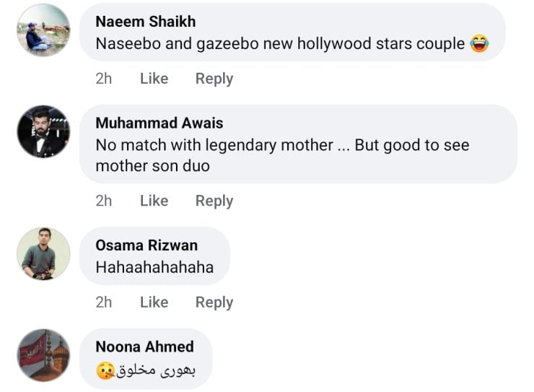The width and height of the screenshot is (534, 392).
Task: Reply to Naeem Shaikh's comment
Action: click(214, 79)
